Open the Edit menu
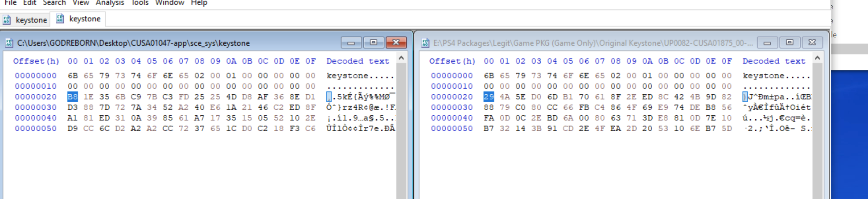The width and height of the screenshot is (868, 199). point(30,3)
